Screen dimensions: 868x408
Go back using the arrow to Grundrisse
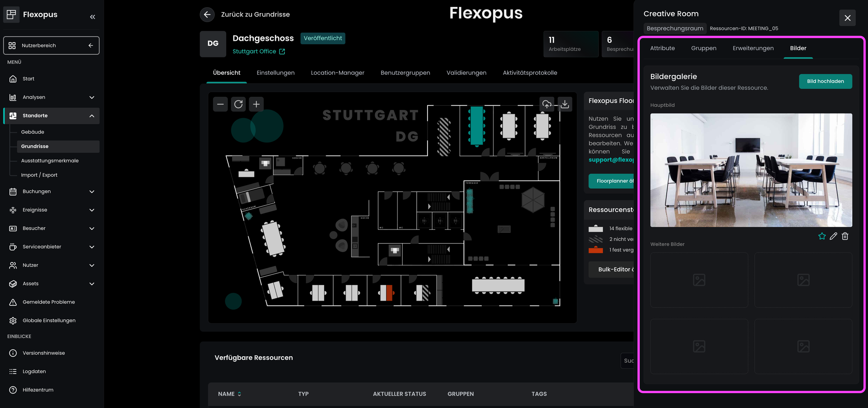pos(207,14)
